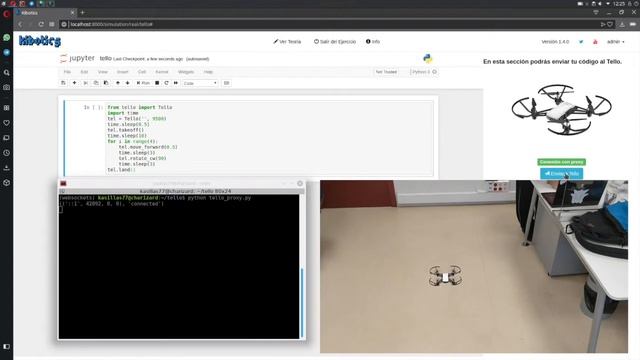Open extensions cube in Opera sidebar
This screenshot has height=360, width=640.
(x=7, y=183)
